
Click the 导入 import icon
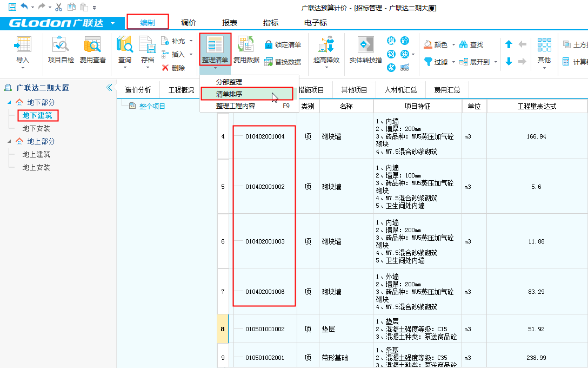coord(23,45)
